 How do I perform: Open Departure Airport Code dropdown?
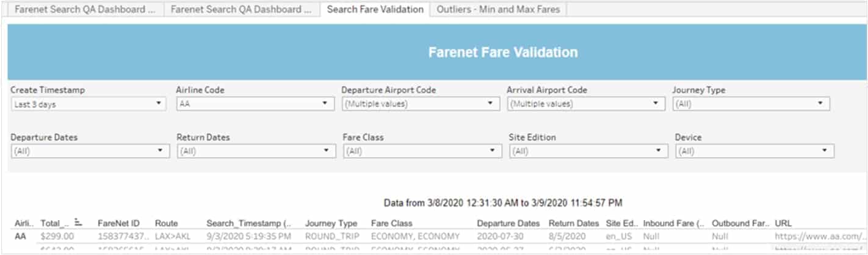(x=421, y=104)
